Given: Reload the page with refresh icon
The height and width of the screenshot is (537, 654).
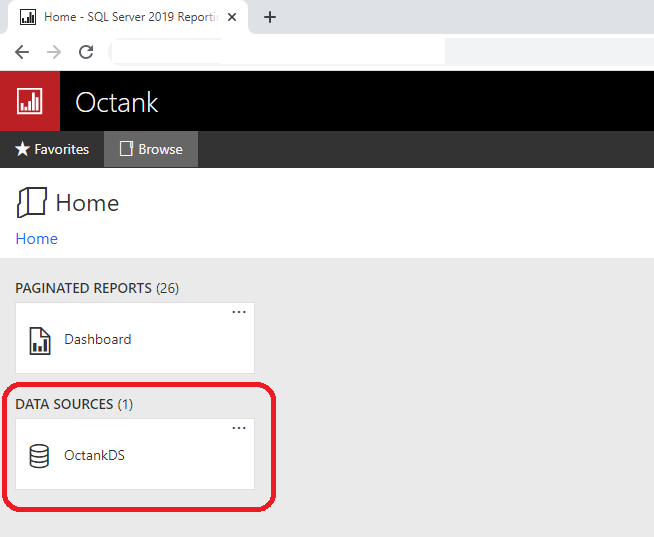Looking at the screenshot, I should [86, 52].
